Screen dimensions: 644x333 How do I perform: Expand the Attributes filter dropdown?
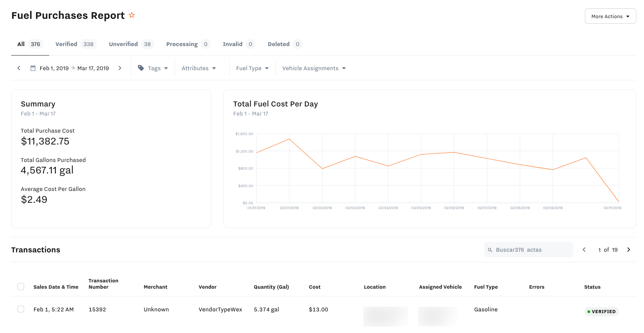[199, 68]
